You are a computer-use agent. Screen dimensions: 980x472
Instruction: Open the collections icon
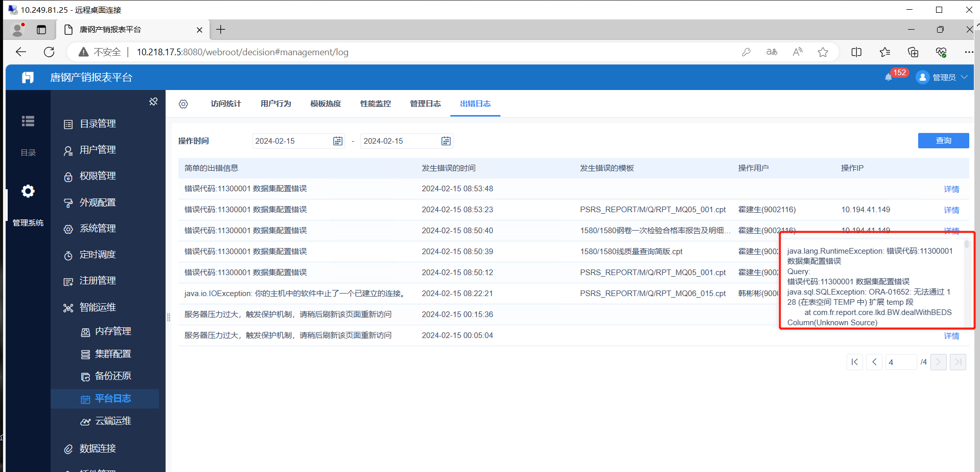click(913, 52)
